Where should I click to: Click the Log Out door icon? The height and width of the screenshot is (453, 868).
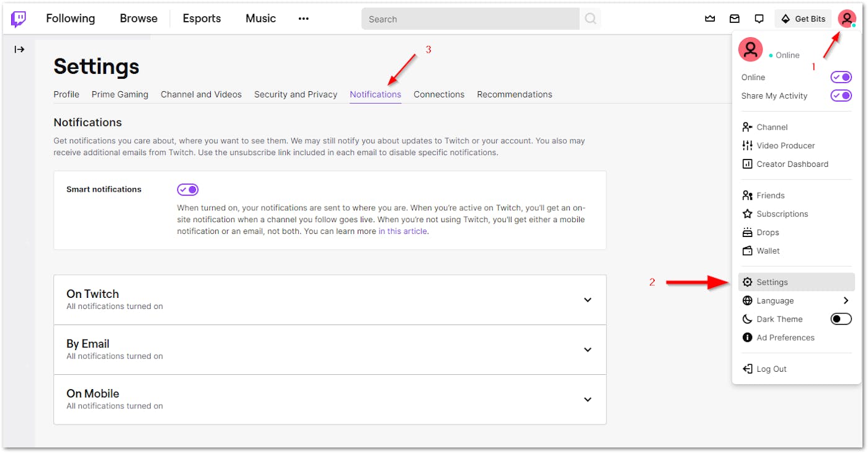[x=747, y=369]
